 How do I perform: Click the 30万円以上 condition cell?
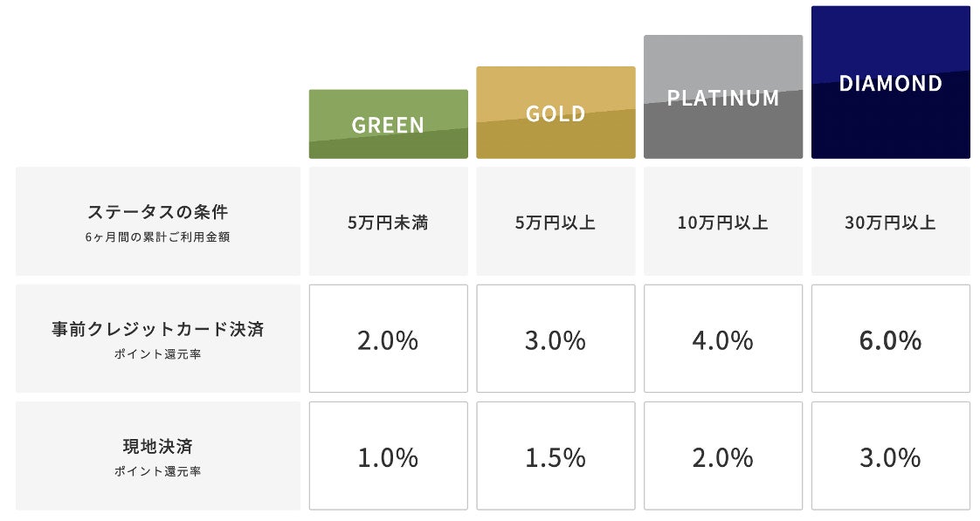pyautogui.click(x=890, y=222)
